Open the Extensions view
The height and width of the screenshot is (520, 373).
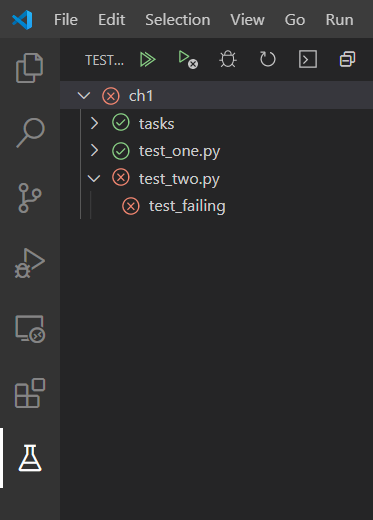pyautogui.click(x=30, y=393)
